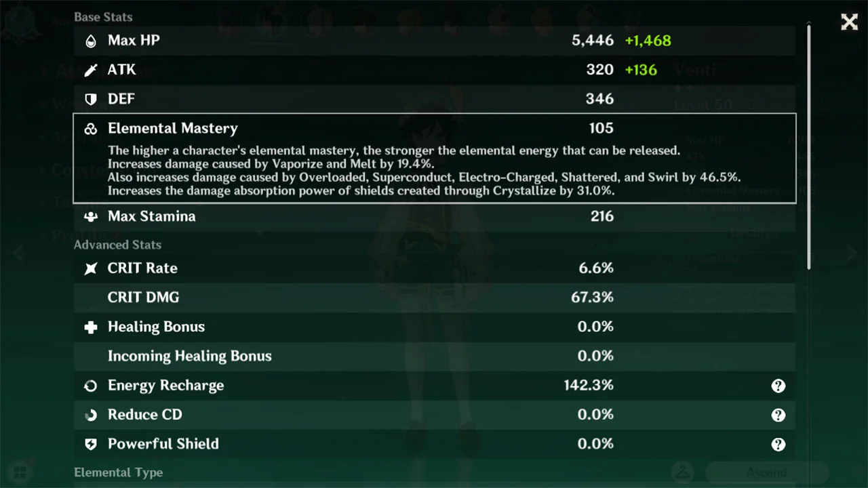Click the DEF shield icon
The height and width of the screenshot is (488, 868).
[90, 99]
